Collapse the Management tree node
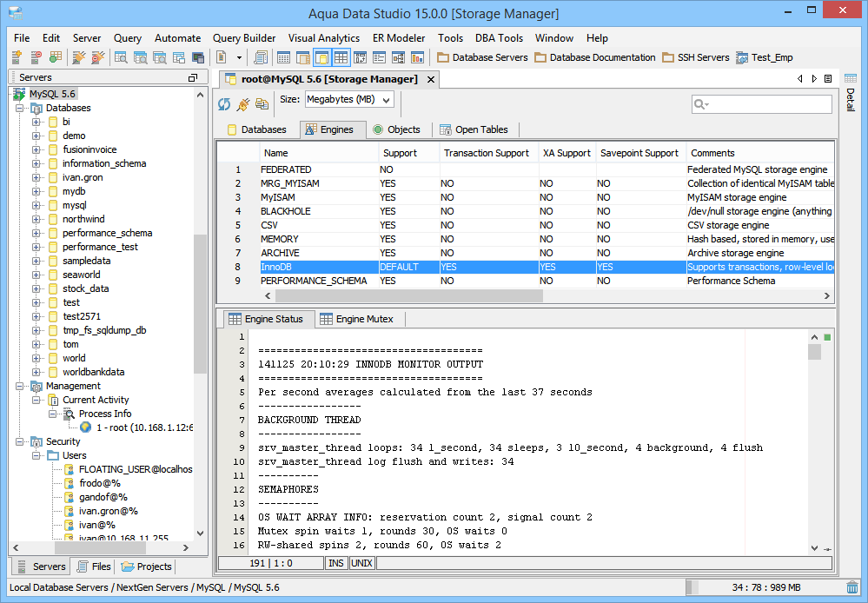Screen dimensions: 868x603 (19, 386)
